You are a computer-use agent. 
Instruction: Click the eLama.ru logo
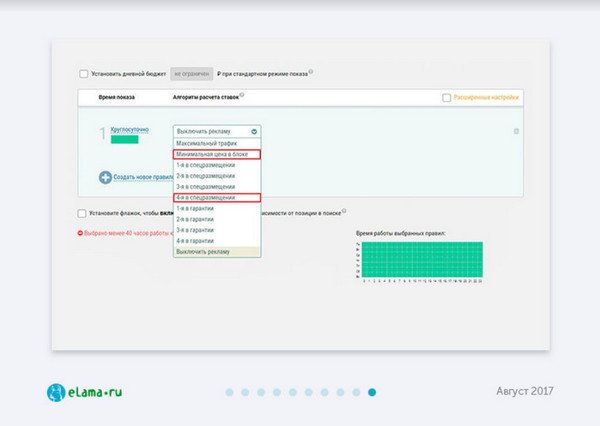click(85, 392)
